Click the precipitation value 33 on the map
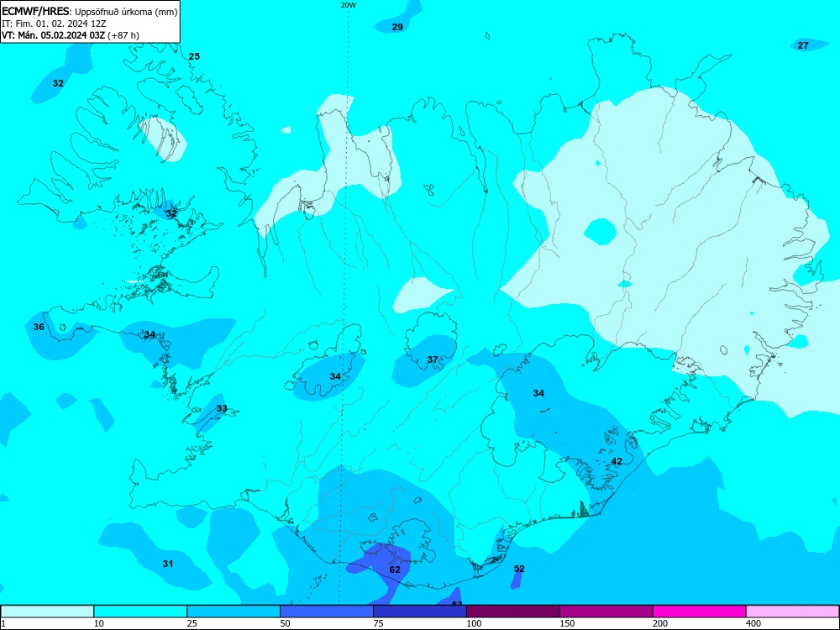Screen dimensions: 840x630 point(222,408)
